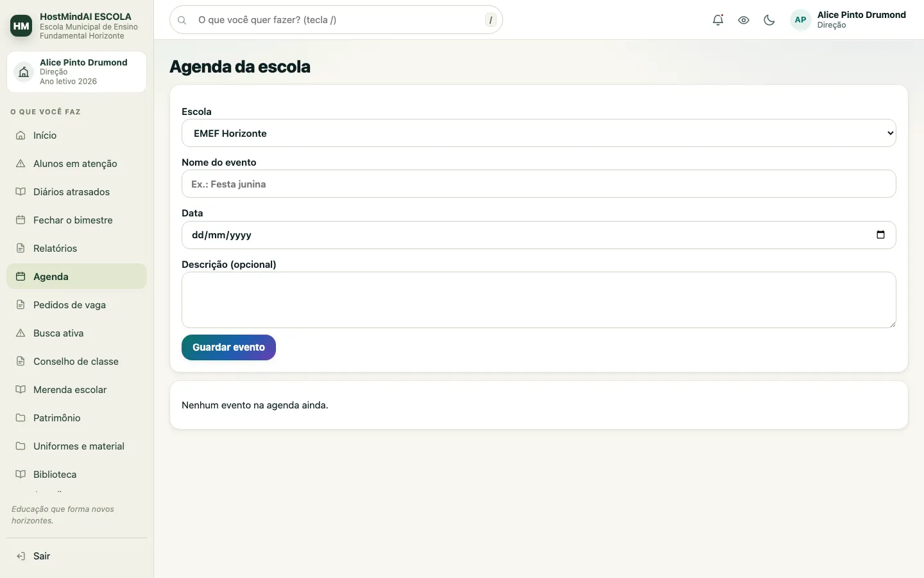This screenshot has height=578, width=924.
Task: Click the 'Ano letivo 2026' text
Action: pos(68,82)
